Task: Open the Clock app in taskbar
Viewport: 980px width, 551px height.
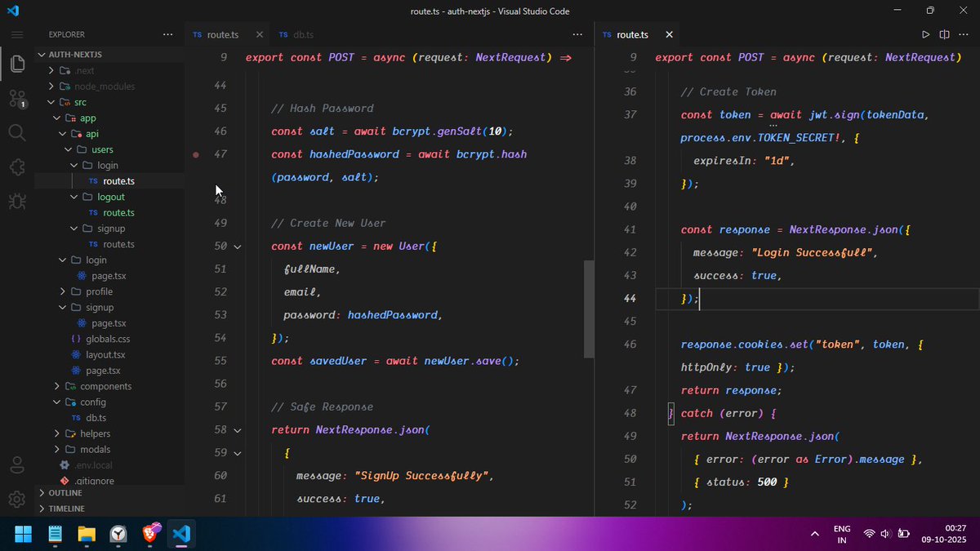Action: click(x=118, y=535)
